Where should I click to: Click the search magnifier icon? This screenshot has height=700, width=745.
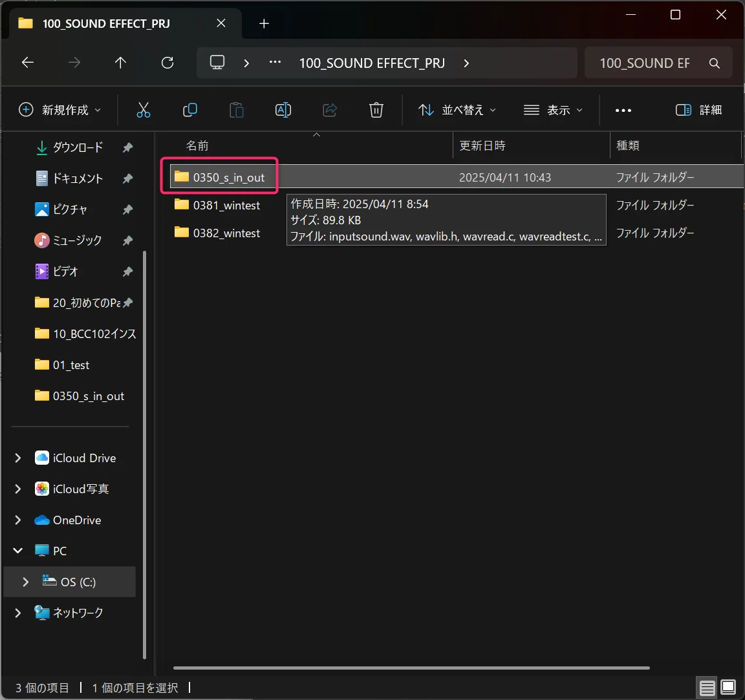pyautogui.click(x=714, y=63)
